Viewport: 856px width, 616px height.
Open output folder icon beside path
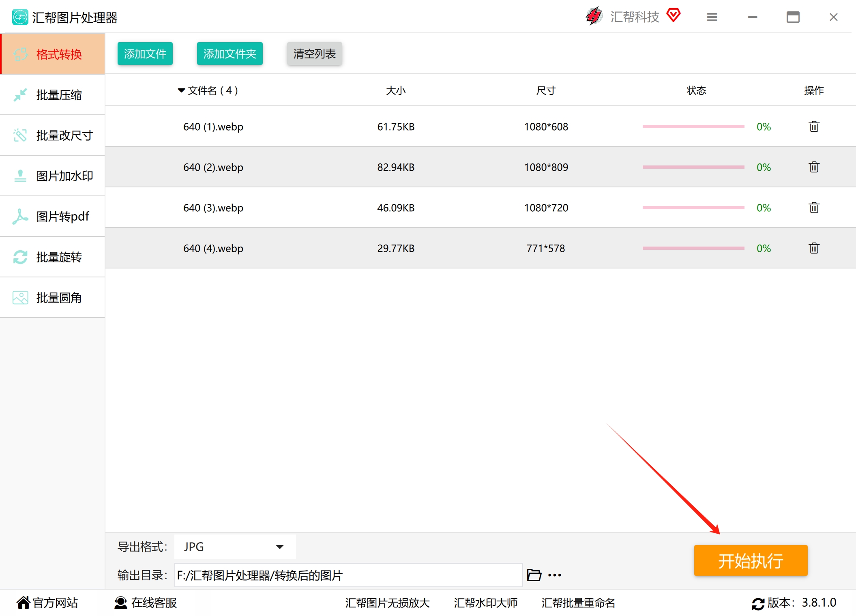(x=534, y=575)
